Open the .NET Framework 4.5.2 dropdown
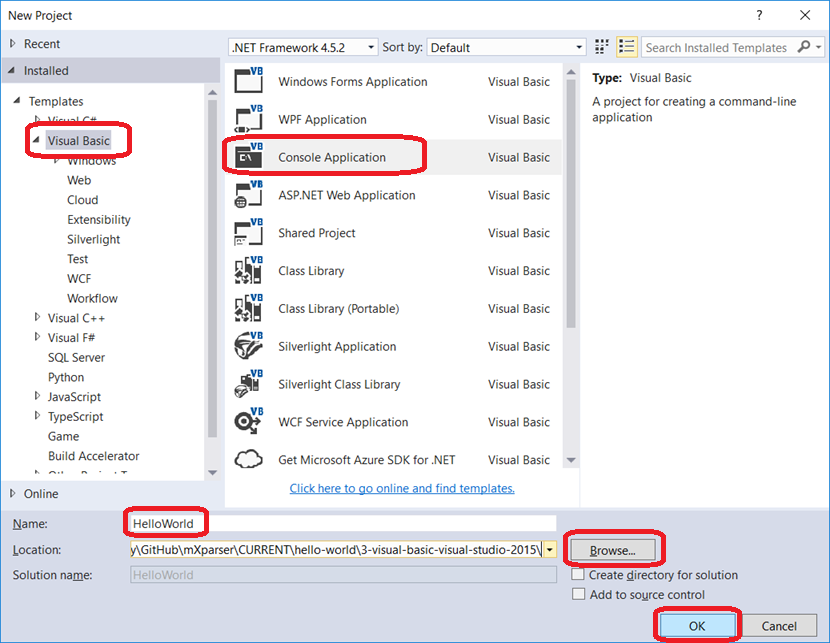This screenshot has width=830, height=643. coord(368,47)
